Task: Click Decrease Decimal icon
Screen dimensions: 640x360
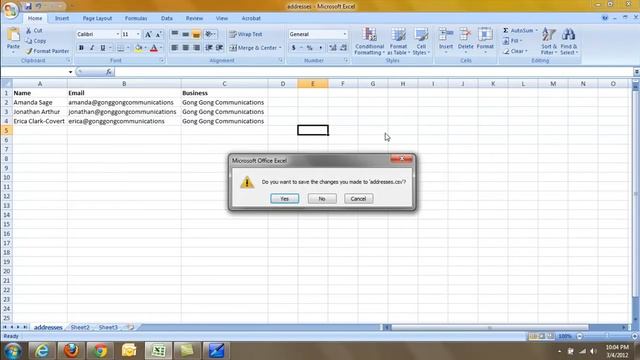Action: [x=343, y=48]
